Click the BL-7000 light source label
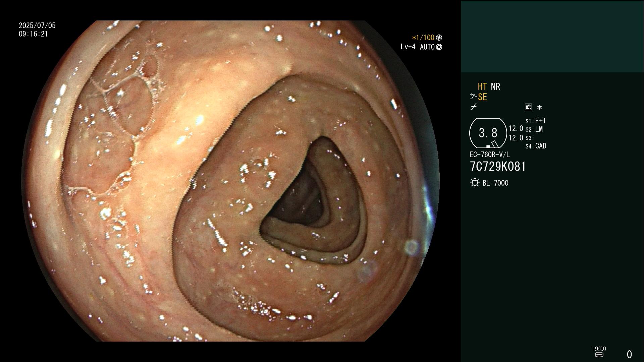 click(495, 183)
